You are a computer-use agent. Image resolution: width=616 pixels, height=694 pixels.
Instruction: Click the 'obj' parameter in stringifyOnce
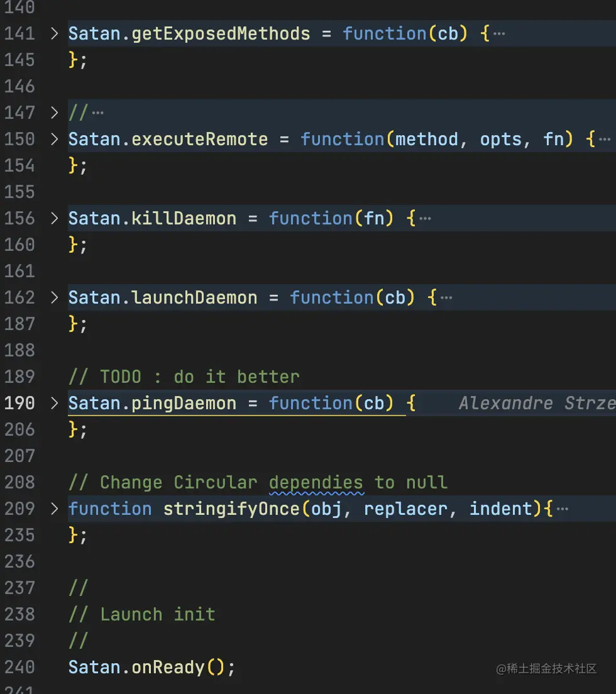(x=327, y=509)
